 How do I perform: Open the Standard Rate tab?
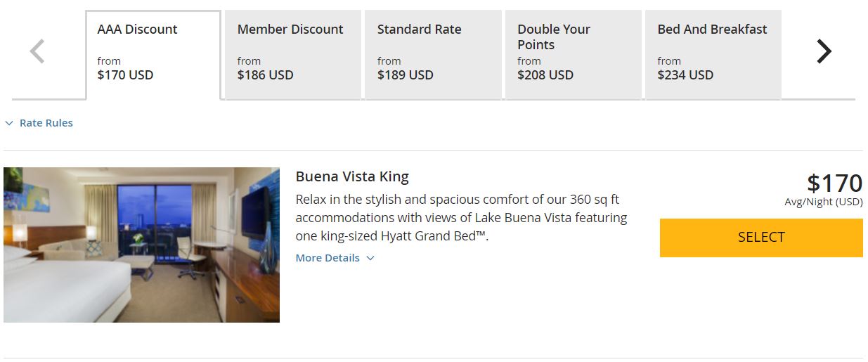coord(433,55)
